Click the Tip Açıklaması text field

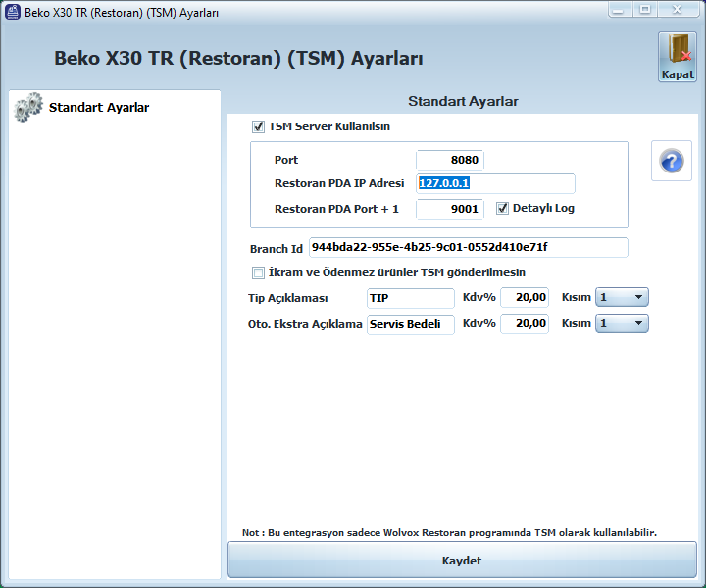point(410,298)
